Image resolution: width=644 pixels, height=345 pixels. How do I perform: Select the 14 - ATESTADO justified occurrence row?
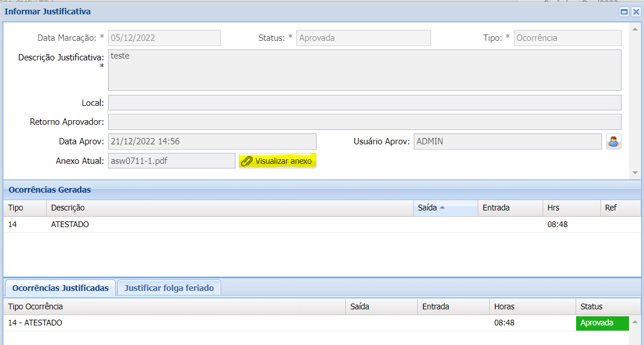tap(317, 323)
